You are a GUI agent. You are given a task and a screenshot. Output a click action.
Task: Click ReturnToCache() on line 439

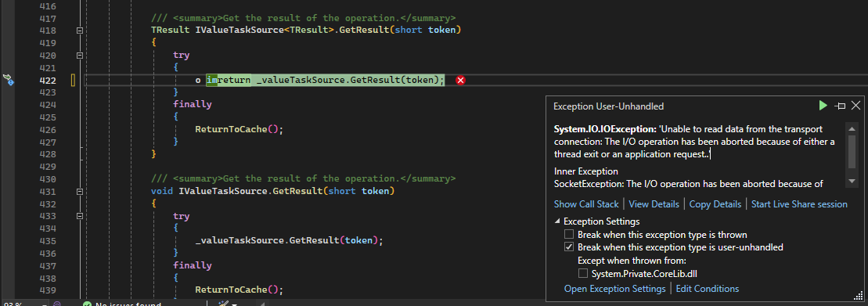point(239,290)
